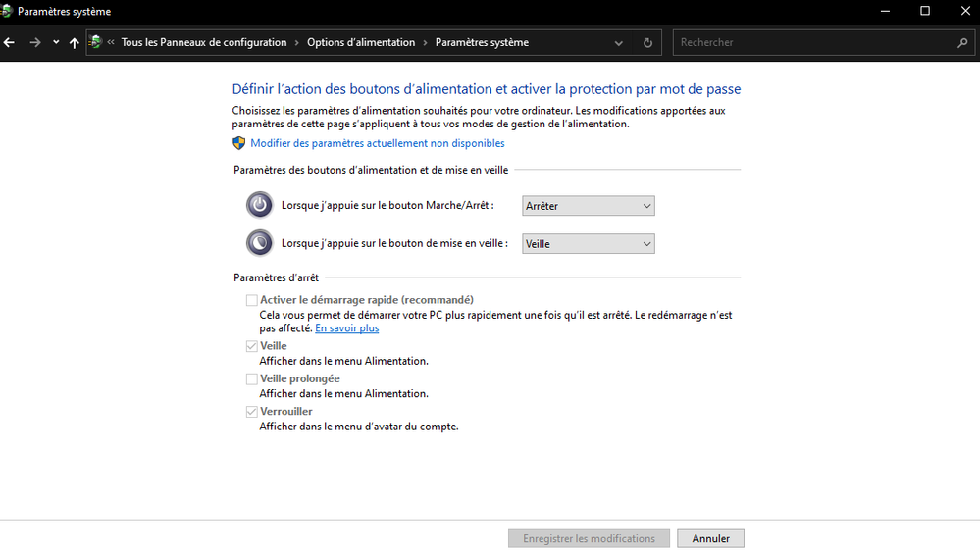The height and width of the screenshot is (553, 980).
Task: Expand breadcrumb arrow after 'Options d'alimentation'
Action: point(425,42)
